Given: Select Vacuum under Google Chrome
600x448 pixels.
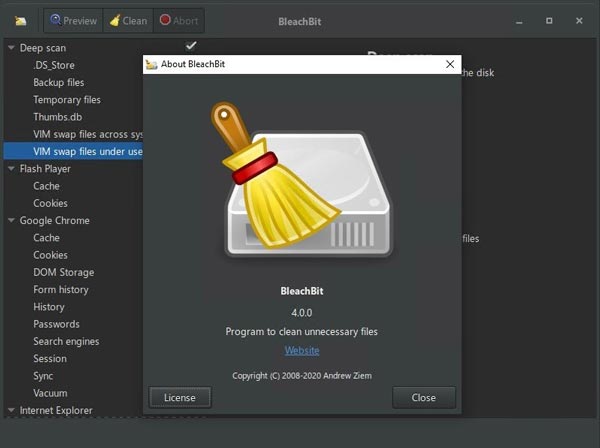Looking at the screenshot, I should (50, 393).
